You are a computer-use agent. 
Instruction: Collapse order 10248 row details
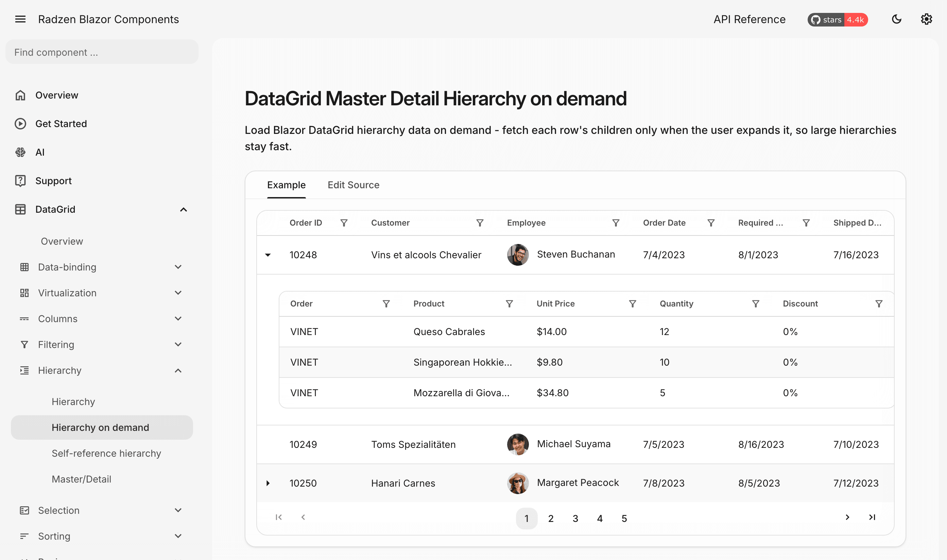[x=268, y=255]
